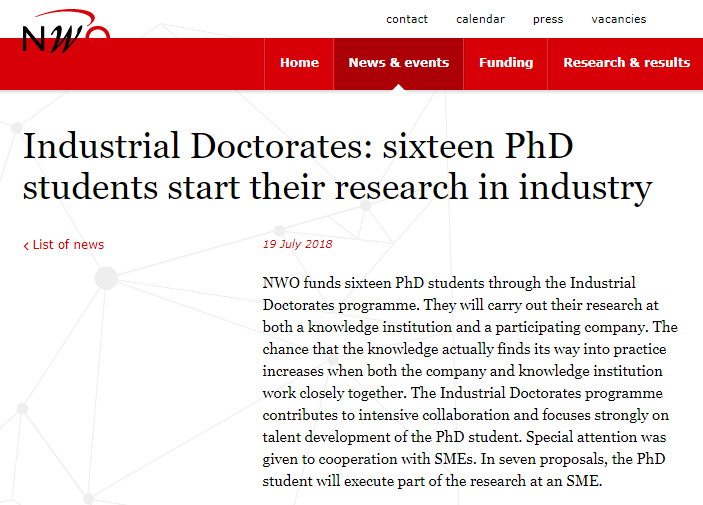The height and width of the screenshot is (505, 703).
Task: Open the press link
Action: (x=548, y=20)
